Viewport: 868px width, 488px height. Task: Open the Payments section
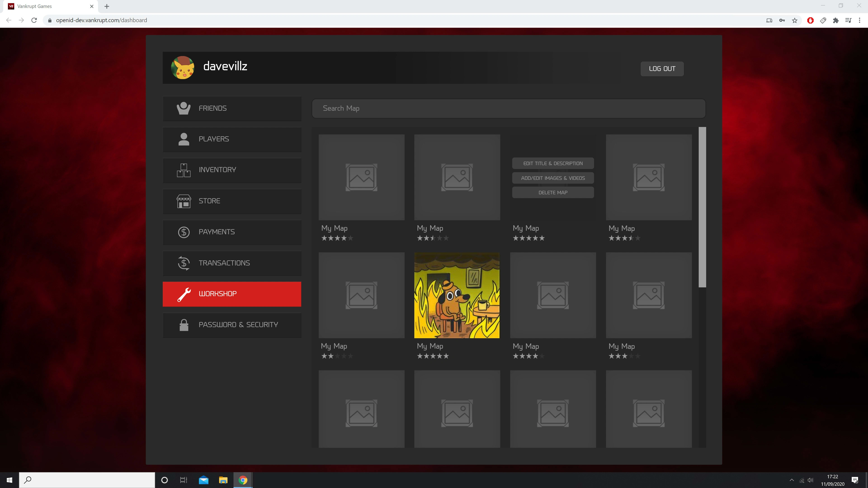[x=232, y=232]
